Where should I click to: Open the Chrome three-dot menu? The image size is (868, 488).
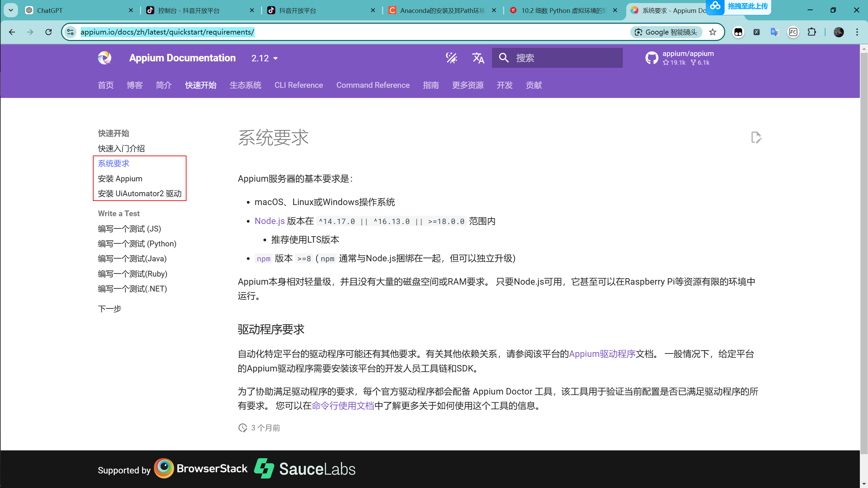(857, 32)
